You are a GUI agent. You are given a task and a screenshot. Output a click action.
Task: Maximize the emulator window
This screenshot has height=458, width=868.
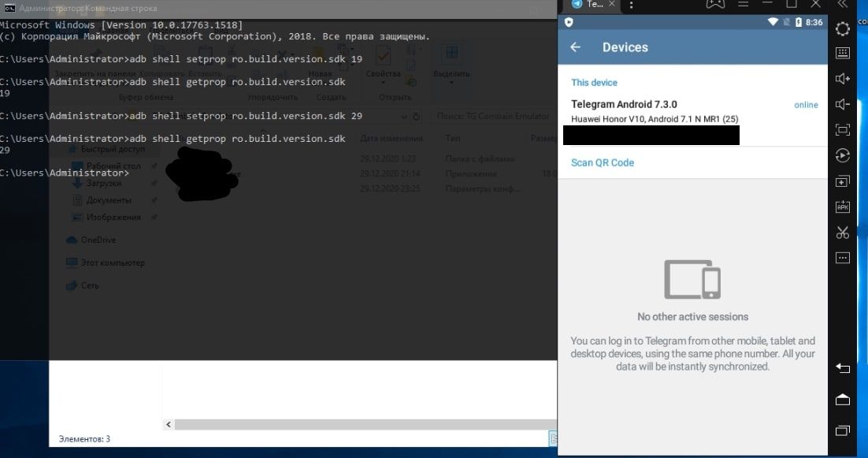(792, 4)
